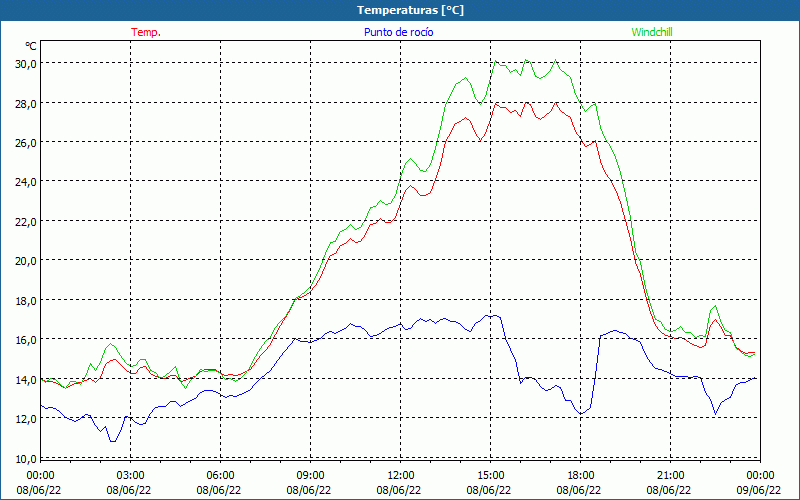Select the blue 'Punto de rocío' legend label
This screenshot has width=800, height=500.
coord(398,32)
